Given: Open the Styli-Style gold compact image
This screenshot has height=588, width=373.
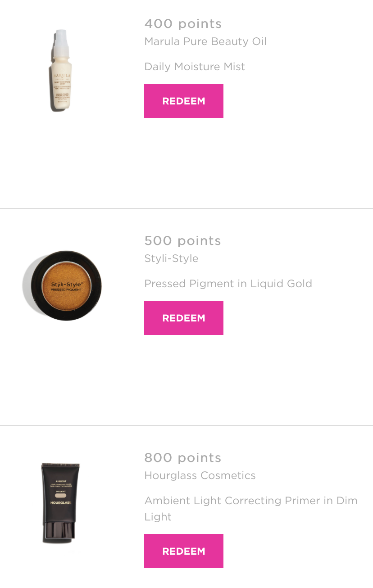Looking at the screenshot, I should [62, 286].
